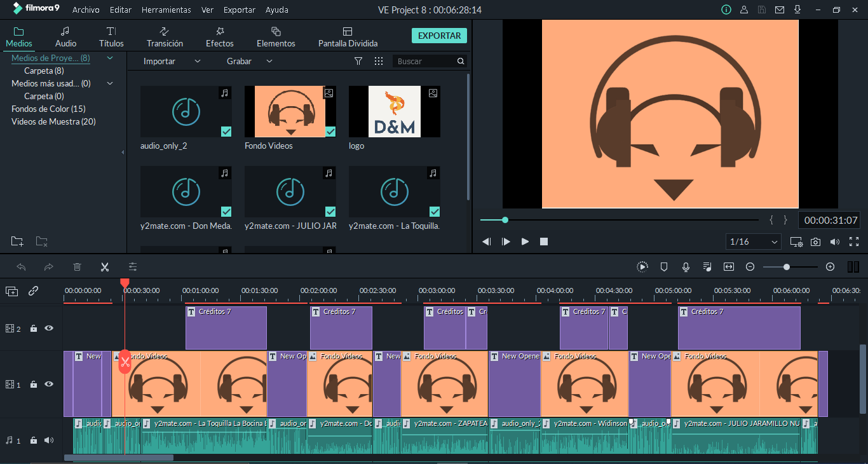Toggle the auto ripple link icon
Image resolution: width=868 pixels, height=464 pixels.
[x=33, y=291]
